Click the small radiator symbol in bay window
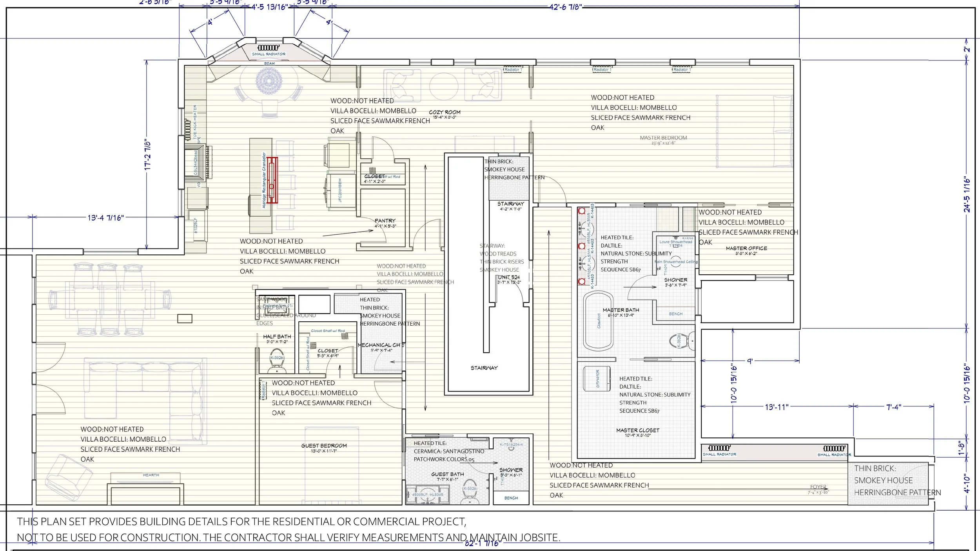 (x=269, y=48)
